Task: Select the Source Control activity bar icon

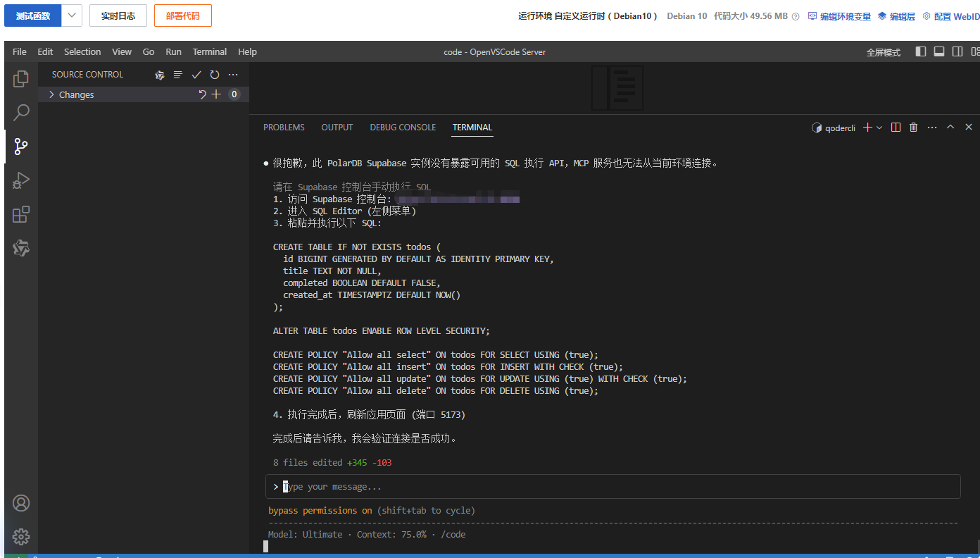Action: [x=21, y=147]
